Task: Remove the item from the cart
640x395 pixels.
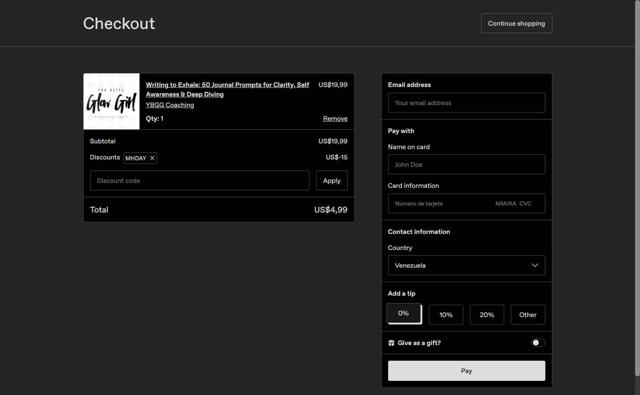Action: coord(335,119)
